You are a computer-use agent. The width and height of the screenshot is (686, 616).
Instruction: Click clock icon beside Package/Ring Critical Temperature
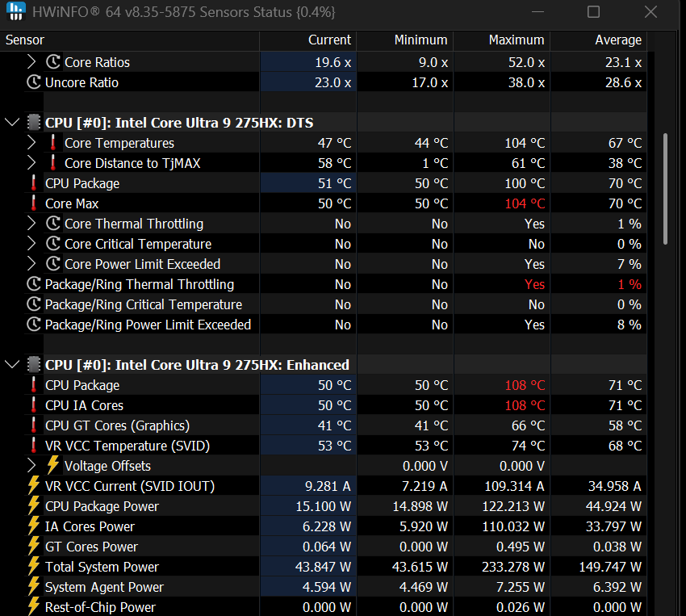point(34,304)
